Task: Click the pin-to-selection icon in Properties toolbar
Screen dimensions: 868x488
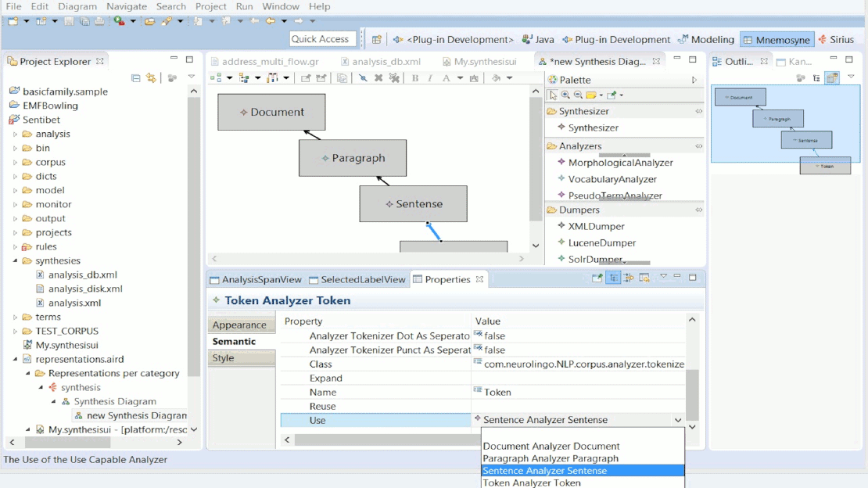Action: coord(597,278)
